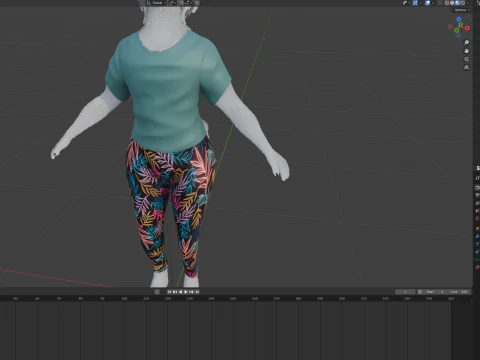Click the green Y axis on navigation gizmo
Viewport: 480px width, 360px height.
[x=461, y=24]
